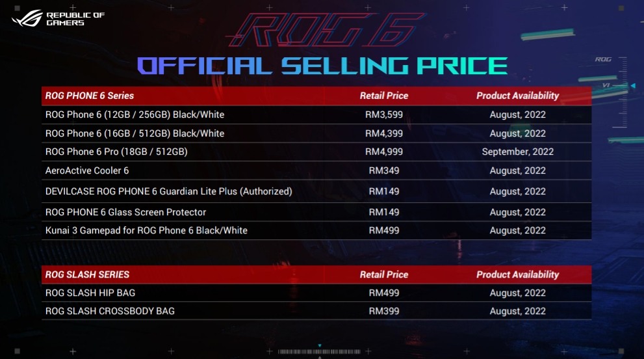Screen dimensions: 644x359
Task: Click the ROG Phone 6 Pro (18GB / 512GB) row
Action: click(316, 152)
